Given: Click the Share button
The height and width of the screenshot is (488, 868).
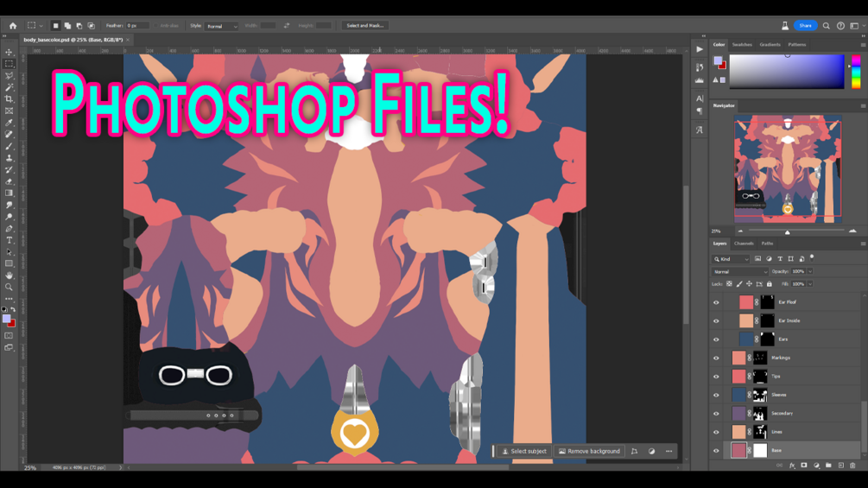Looking at the screenshot, I should pos(805,25).
